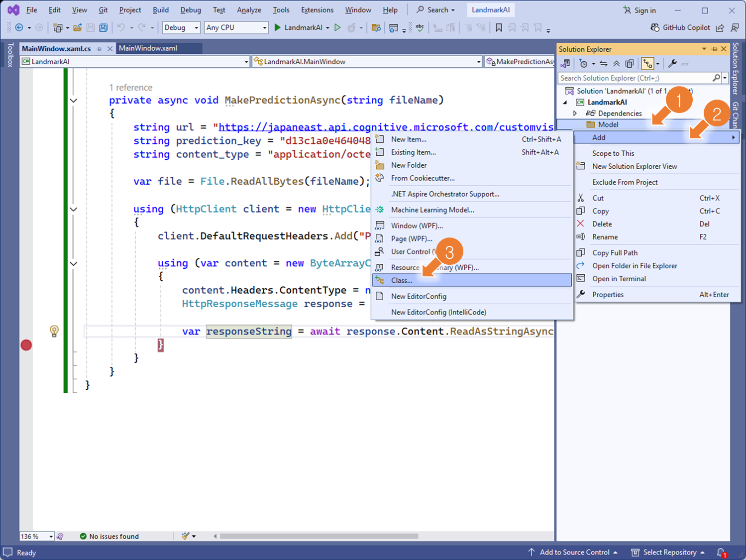
Task: Click the notifications bell in status bar
Action: 721,553
